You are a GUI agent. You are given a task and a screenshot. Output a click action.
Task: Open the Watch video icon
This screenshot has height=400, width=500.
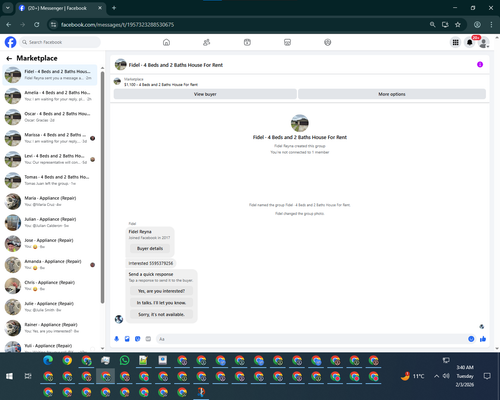(247, 42)
